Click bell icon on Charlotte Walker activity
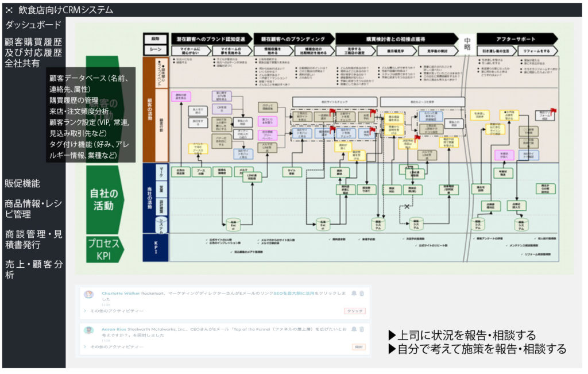The width and height of the screenshot is (588, 374). tap(354, 293)
